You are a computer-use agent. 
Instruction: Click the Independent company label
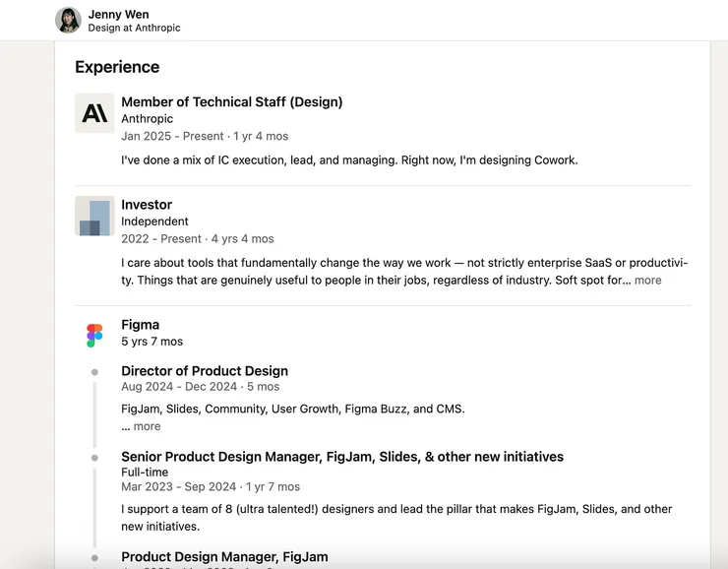coord(154,221)
